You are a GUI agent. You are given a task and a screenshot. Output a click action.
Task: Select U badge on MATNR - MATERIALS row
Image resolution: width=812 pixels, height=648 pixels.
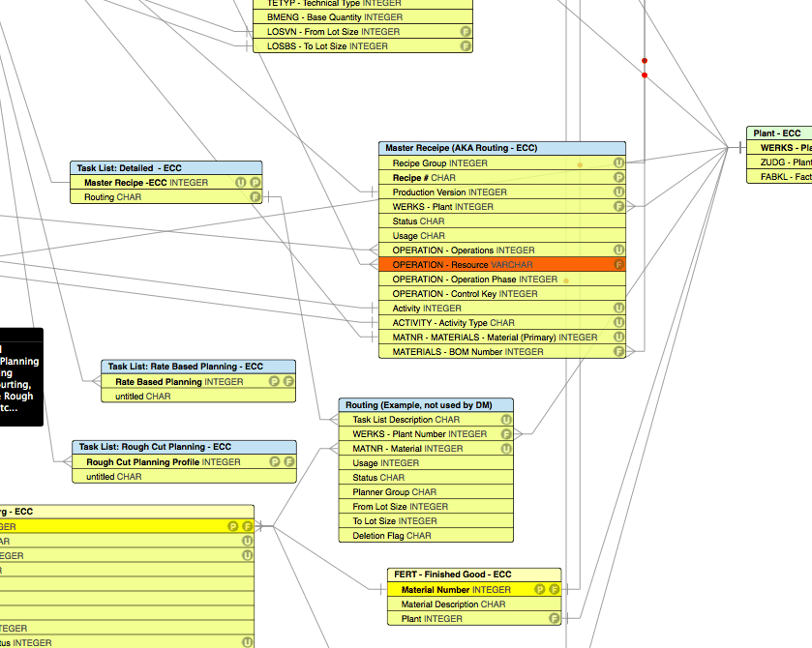(618, 337)
